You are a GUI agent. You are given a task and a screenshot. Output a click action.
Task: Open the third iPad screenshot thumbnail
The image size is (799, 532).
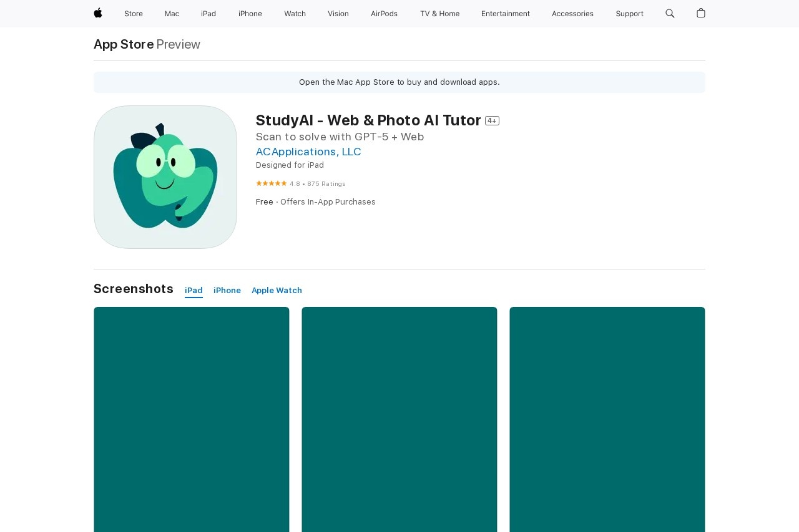pyautogui.click(x=607, y=419)
